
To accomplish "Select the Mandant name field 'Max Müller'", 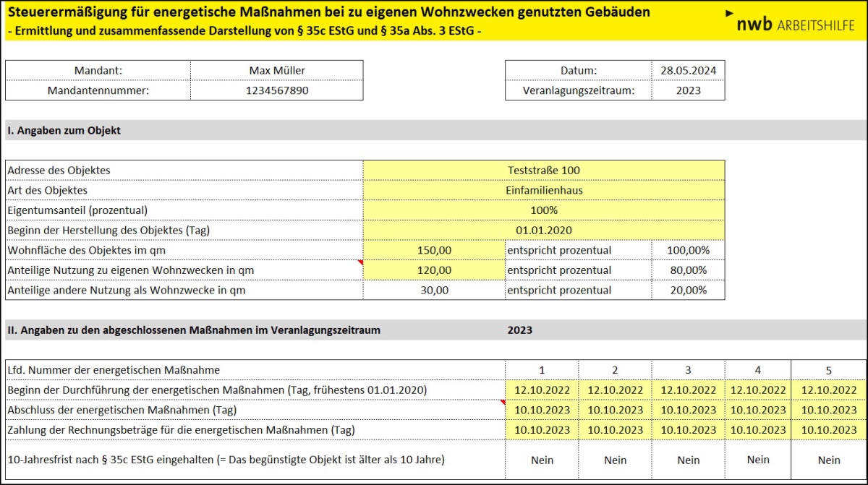I will coord(276,70).
